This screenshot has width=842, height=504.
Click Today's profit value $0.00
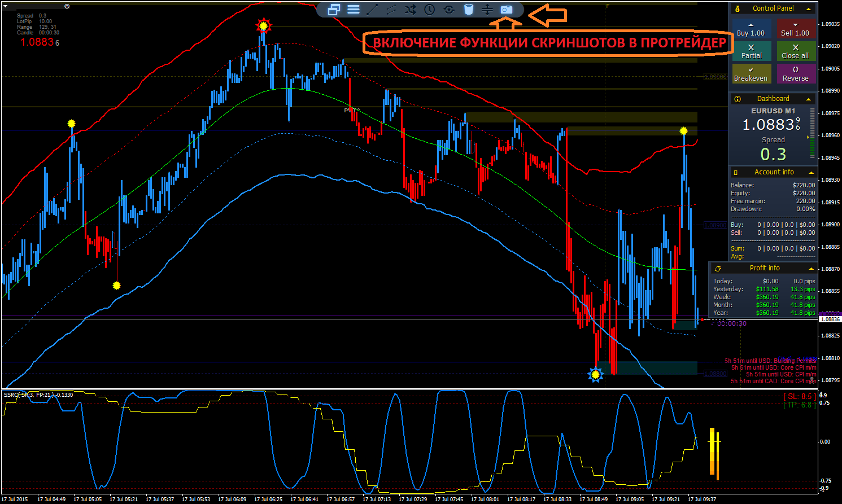[x=770, y=281]
